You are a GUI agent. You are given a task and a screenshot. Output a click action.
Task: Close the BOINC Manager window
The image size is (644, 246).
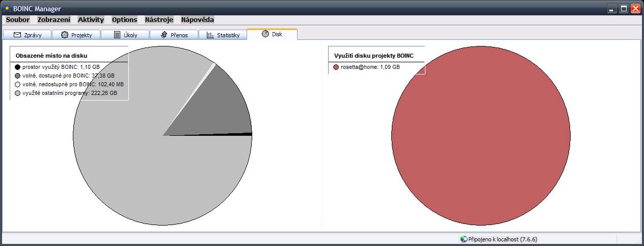pyautogui.click(x=635, y=8)
